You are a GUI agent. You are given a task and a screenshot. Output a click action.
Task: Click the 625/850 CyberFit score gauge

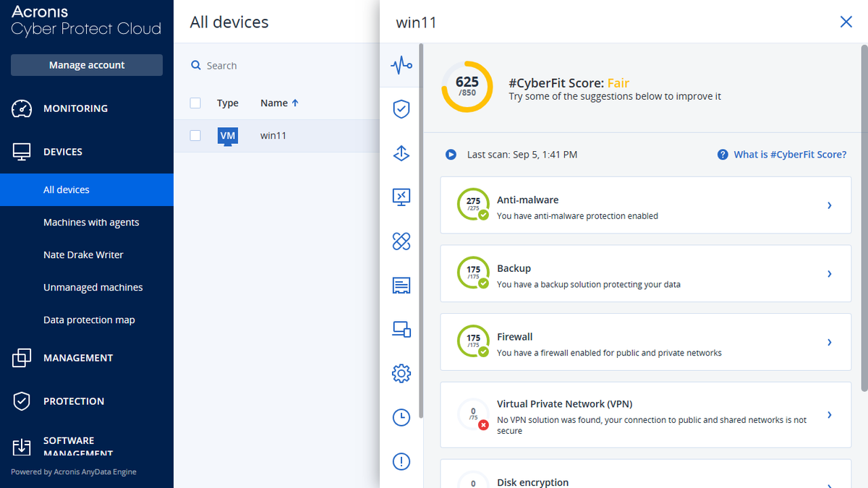click(x=467, y=87)
